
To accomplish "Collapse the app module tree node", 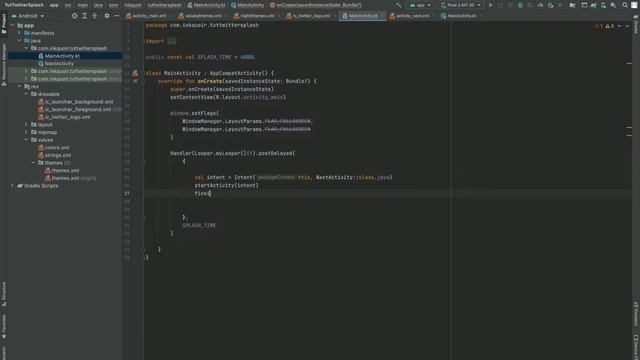I will coord(13,25).
